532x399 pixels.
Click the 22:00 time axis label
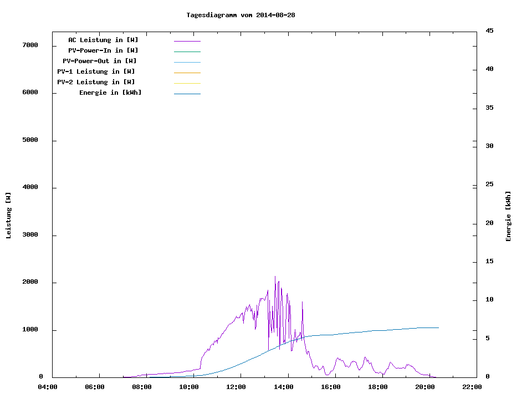472,387
